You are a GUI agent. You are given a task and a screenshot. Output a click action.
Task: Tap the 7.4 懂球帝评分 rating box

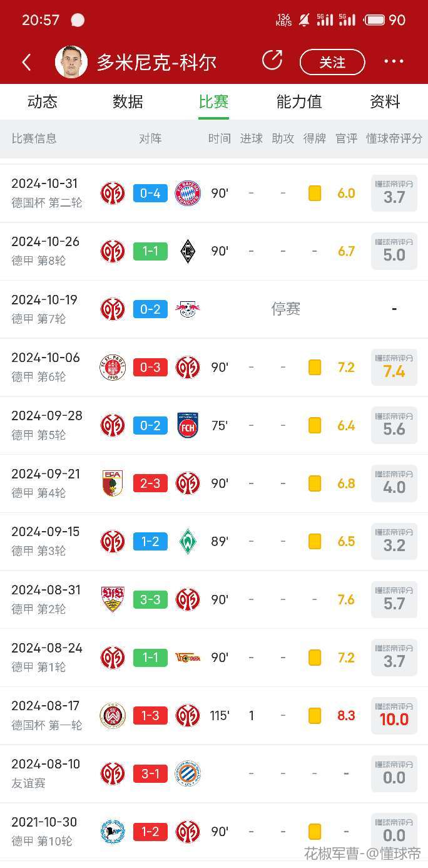394,368
